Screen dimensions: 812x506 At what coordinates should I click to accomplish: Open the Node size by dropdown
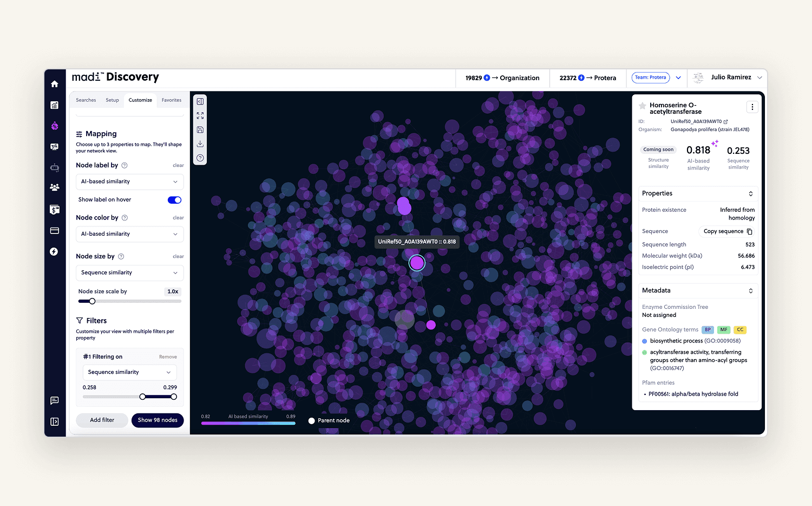tap(129, 273)
